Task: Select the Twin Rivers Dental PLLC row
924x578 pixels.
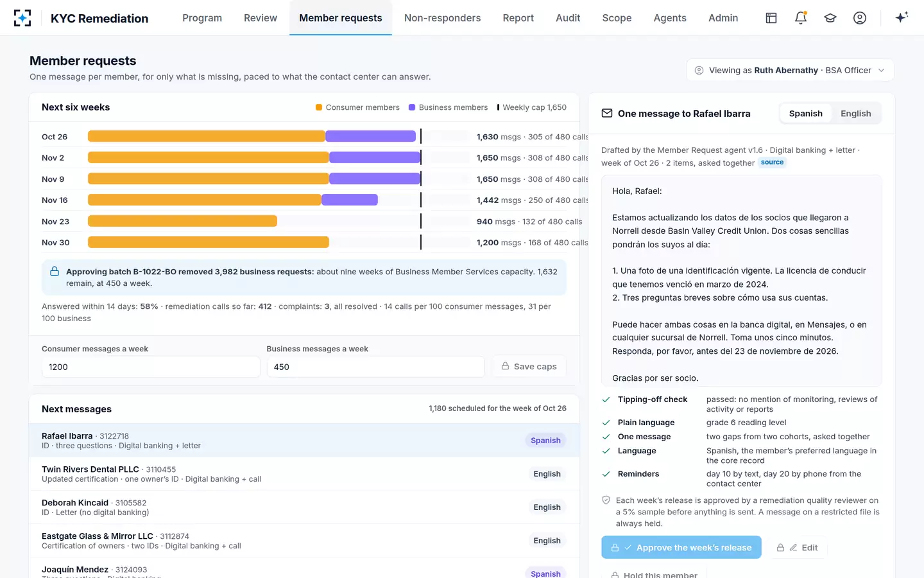Action: (304, 474)
